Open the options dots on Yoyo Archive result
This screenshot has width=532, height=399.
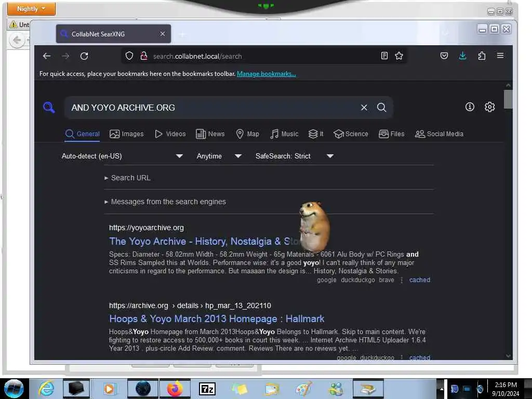point(402,280)
